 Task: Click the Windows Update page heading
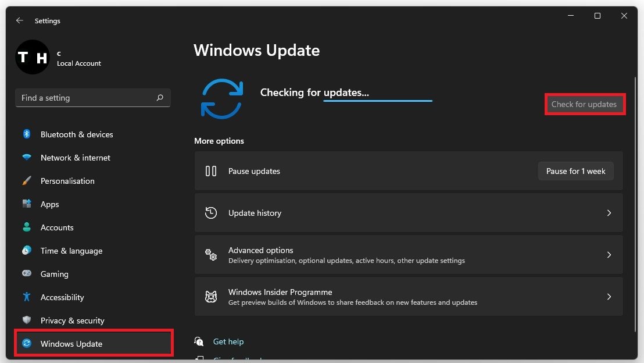257,50
